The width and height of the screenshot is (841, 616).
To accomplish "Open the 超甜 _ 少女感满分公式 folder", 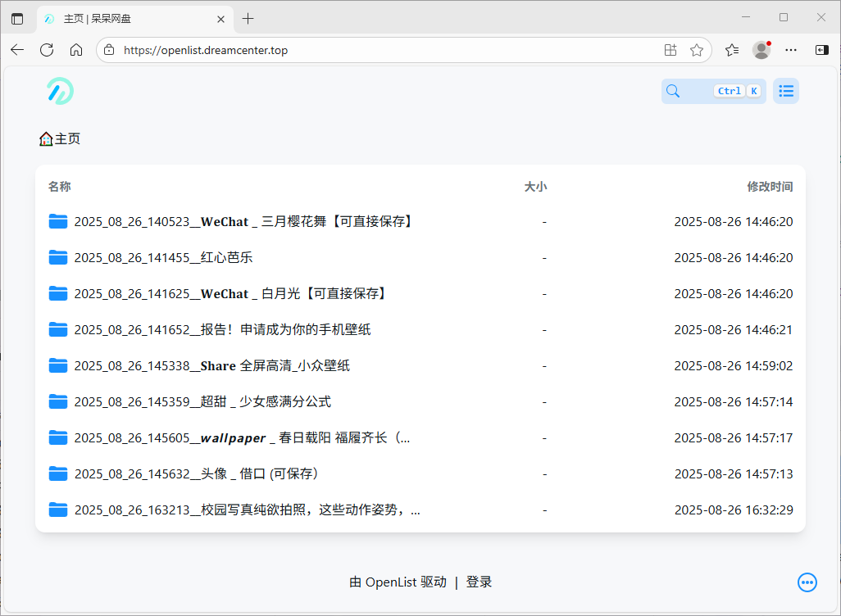I will point(202,401).
